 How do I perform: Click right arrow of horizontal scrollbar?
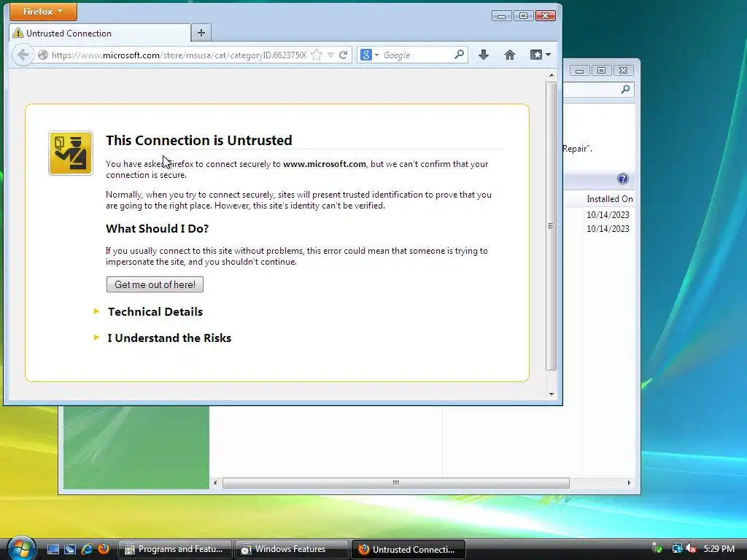pyautogui.click(x=629, y=483)
